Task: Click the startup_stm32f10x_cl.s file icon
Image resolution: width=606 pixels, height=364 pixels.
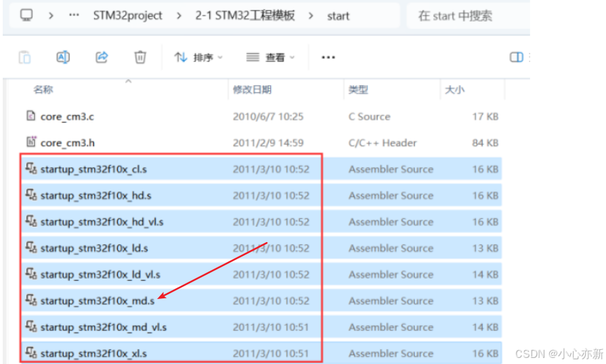Action: coord(31,168)
